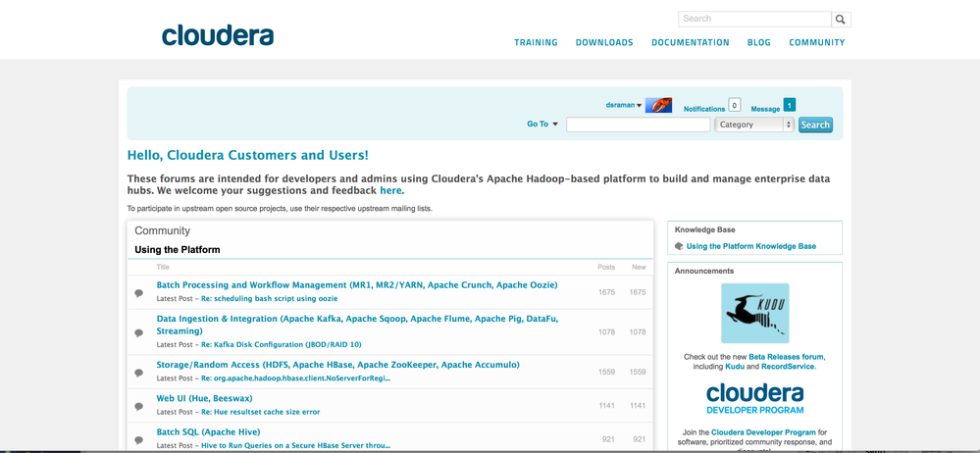The height and width of the screenshot is (453, 980).
Task: Click the top site search field
Action: click(x=754, y=19)
